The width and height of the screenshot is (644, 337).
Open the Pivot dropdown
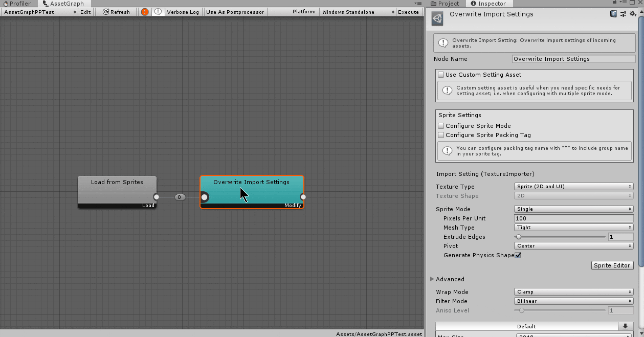[573, 246]
